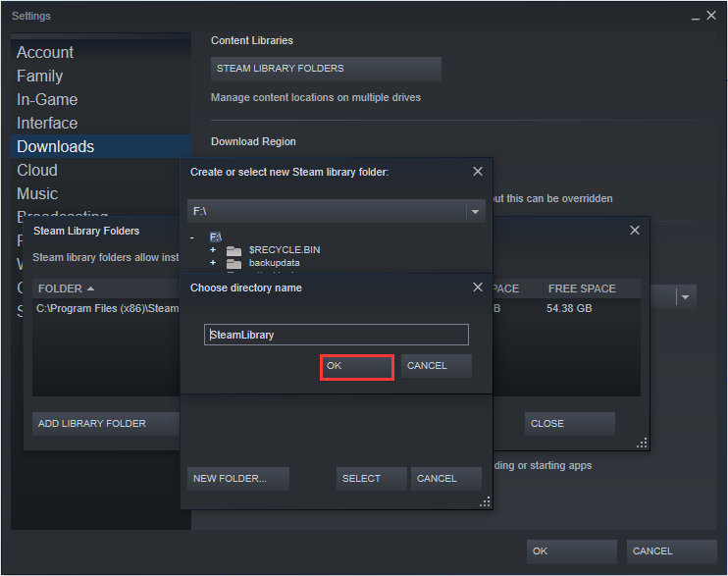Click OK in the Settings window
This screenshot has width=728, height=576.
click(x=572, y=551)
